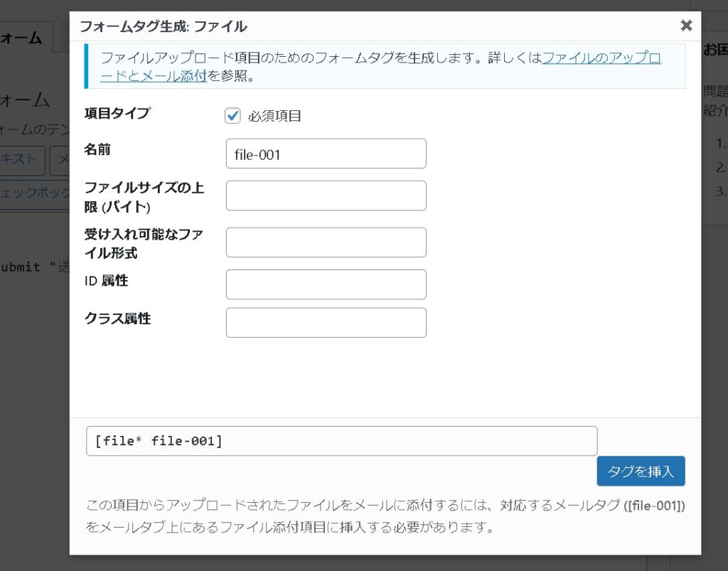Image resolution: width=728 pixels, height=571 pixels.
Task: Click the background tag button starting with メ
Action: pos(60,160)
